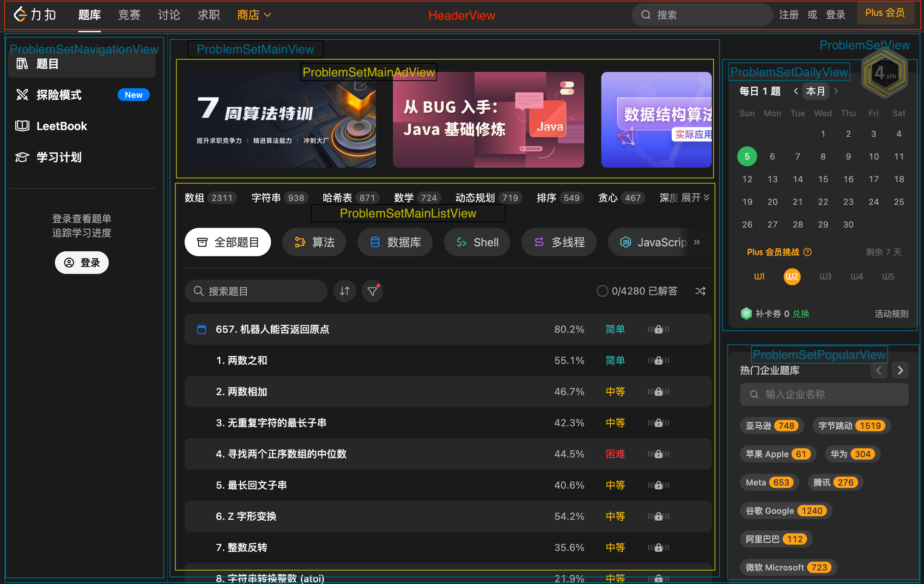Click the 登录 button in sidebar
The image size is (924, 584).
point(82,263)
